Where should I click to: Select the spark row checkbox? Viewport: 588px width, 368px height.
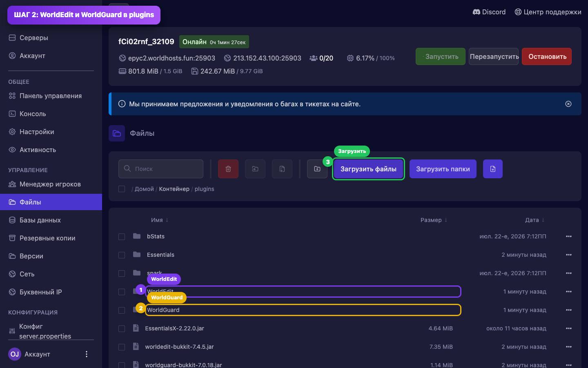click(x=122, y=274)
